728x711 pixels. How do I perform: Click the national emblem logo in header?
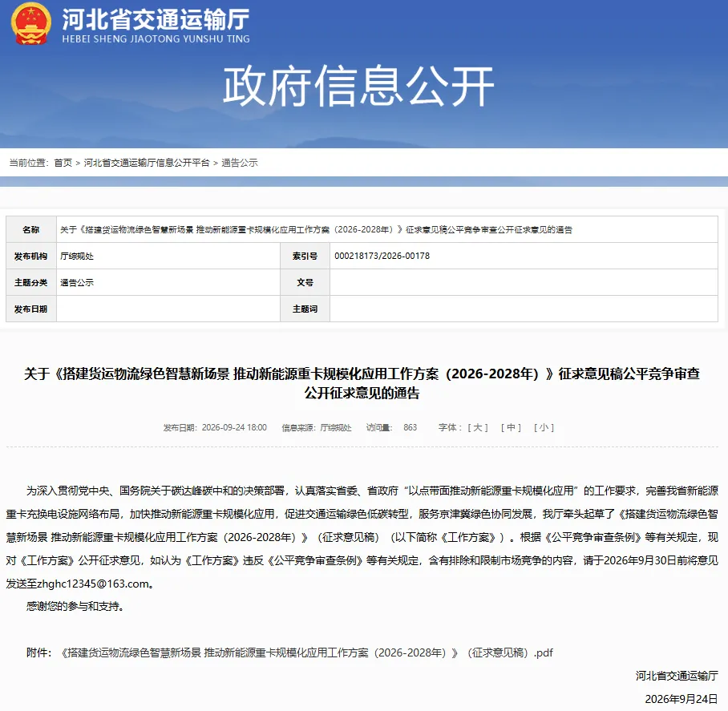click(30, 24)
